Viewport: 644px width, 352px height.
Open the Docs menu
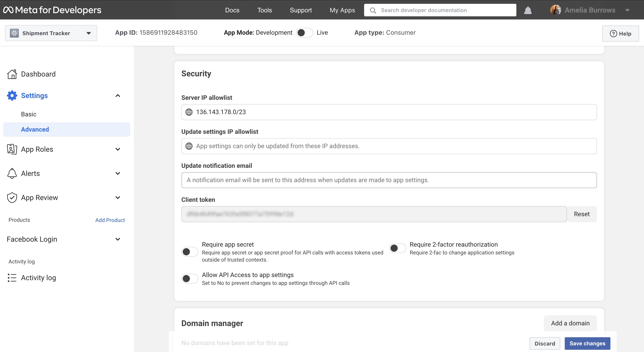pyautogui.click(x=232, y=10)
